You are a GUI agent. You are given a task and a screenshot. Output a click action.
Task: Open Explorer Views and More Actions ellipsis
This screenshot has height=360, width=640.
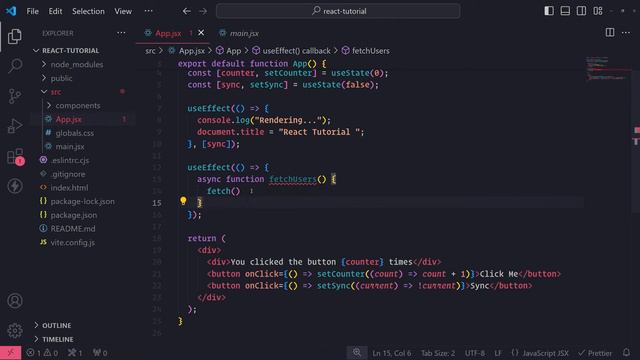(x=121, y=33)
